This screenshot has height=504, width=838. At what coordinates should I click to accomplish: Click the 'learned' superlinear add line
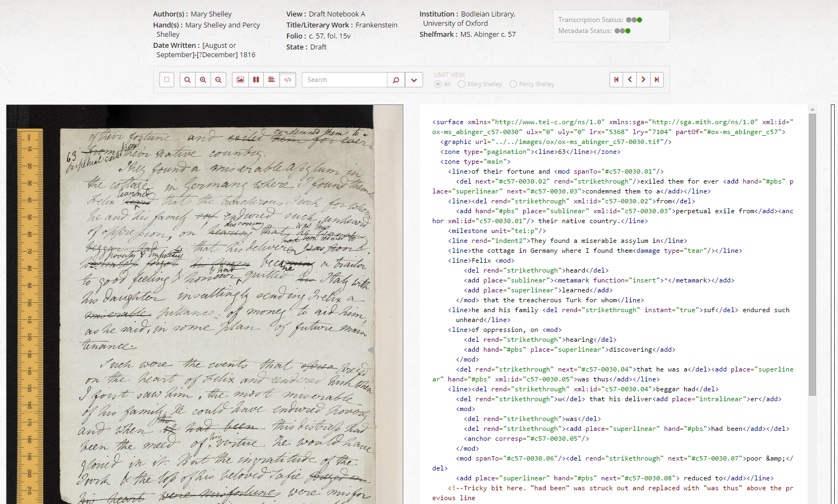[539, 290]
